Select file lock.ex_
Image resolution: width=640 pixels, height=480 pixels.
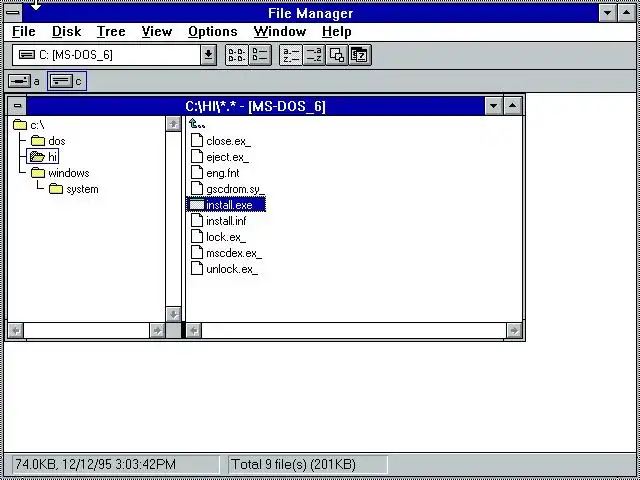click(x=218, y=237)
